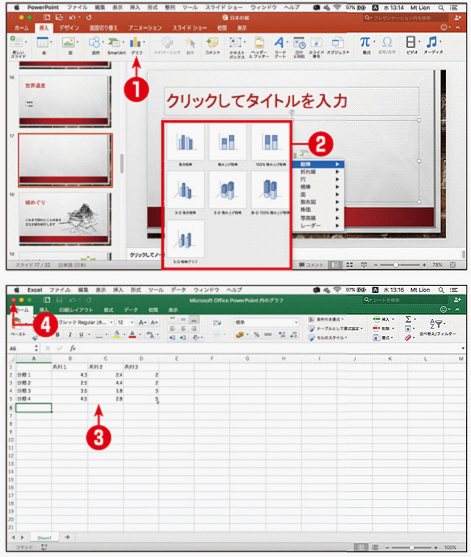The height and width of the screenshot is (557, 471).
Task: Expand レーダー submenu in PowerPoint chart menu
Action: tap(318, 226)
